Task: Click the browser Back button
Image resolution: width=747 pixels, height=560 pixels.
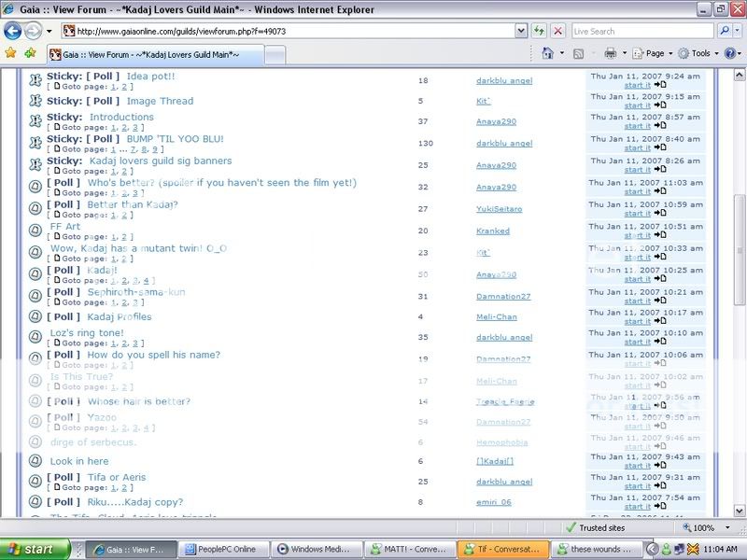Action: pos(14,31)
